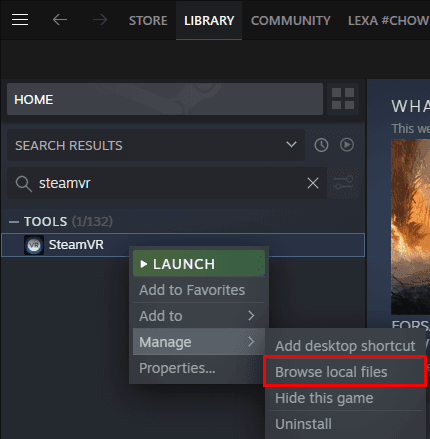Screen dimensions: 430x439
Task: Clear the steamvr search text
Action: (313, 183)
